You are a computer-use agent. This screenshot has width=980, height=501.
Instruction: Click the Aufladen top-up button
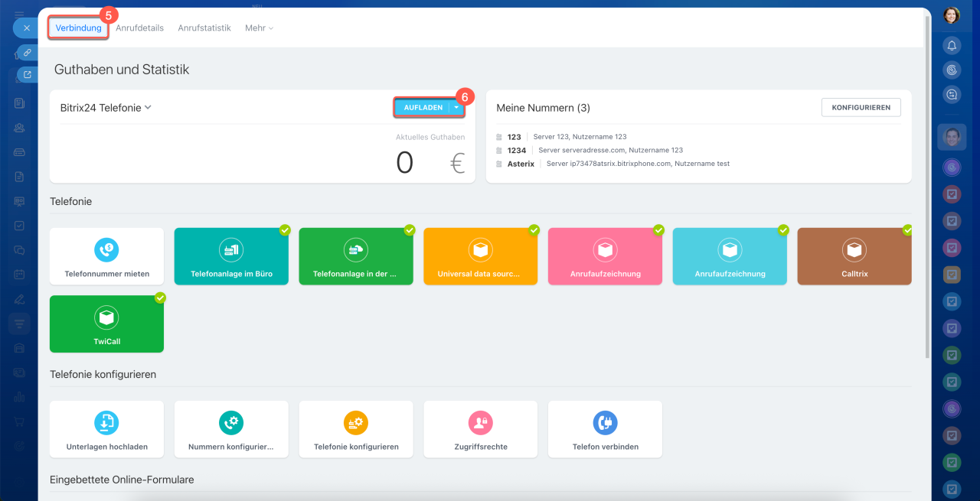[423, 108]
